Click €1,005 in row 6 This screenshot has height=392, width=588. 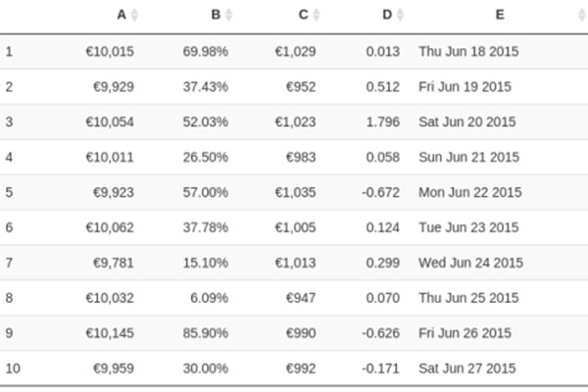tap(296, 227)
